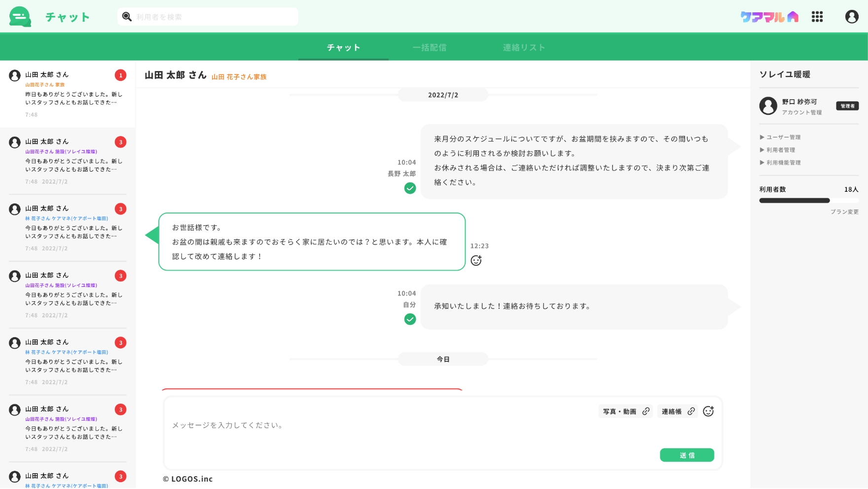Screen dimensions: 868x489
Task: Click the 12:23 message timestamp
Action: point(479,246)
